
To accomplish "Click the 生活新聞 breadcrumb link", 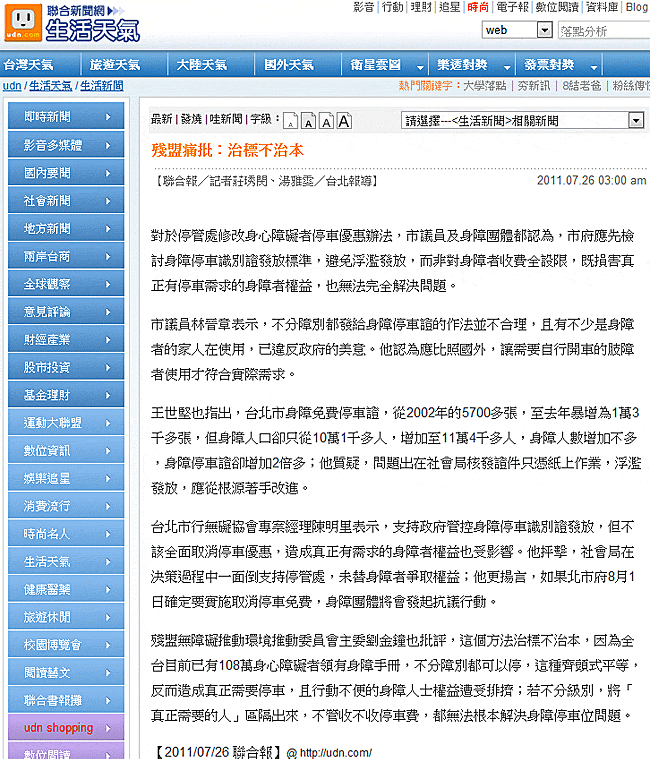I will pyautogui.click(x=102, y=86).
